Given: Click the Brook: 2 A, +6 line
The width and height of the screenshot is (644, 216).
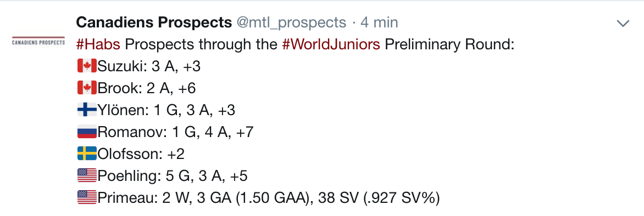Looking at the screenshot, I should pos(147,88).
